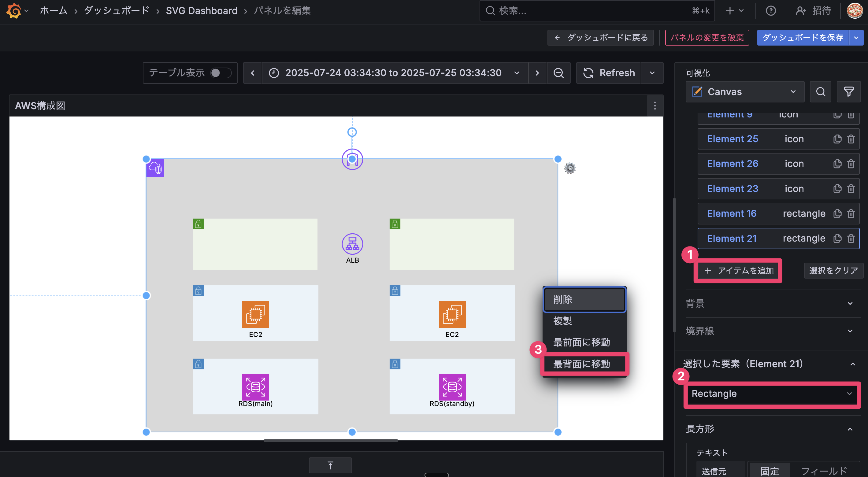Collapse 選択した要素 (Element 21) section
This screenshot has width=868, height=477.
pyautogui.click(x=772, y=364)
